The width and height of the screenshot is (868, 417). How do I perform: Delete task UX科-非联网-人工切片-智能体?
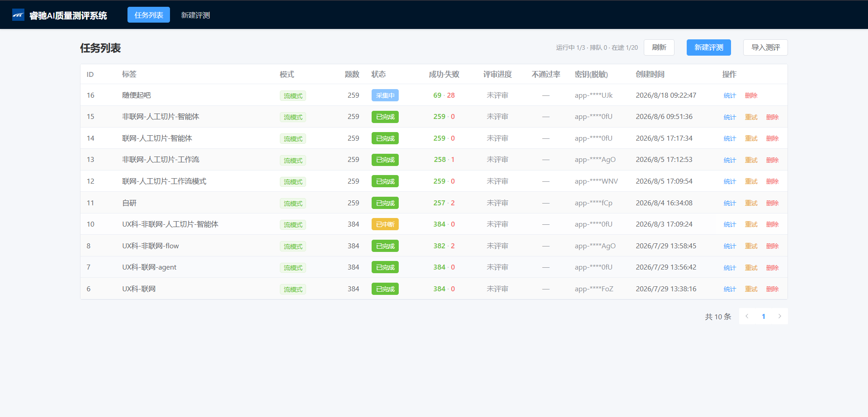pos(772,224)
